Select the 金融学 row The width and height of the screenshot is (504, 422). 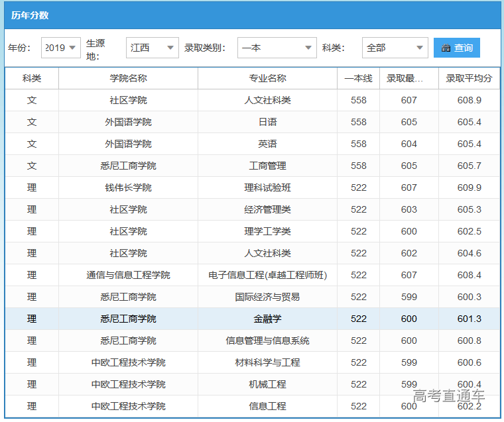coord(267,319)
